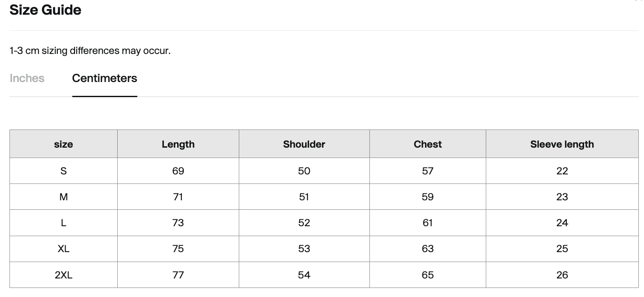Click length value 69 for size S

(178, 171)
